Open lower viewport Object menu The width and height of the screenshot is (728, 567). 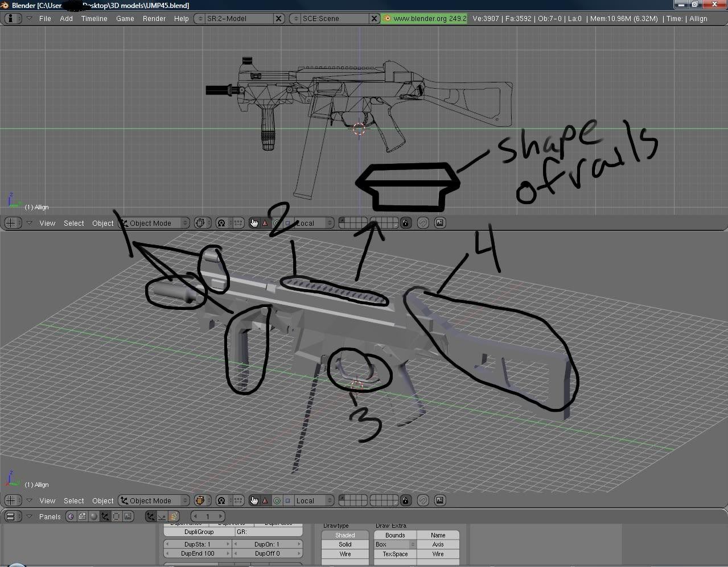(103, 500)
